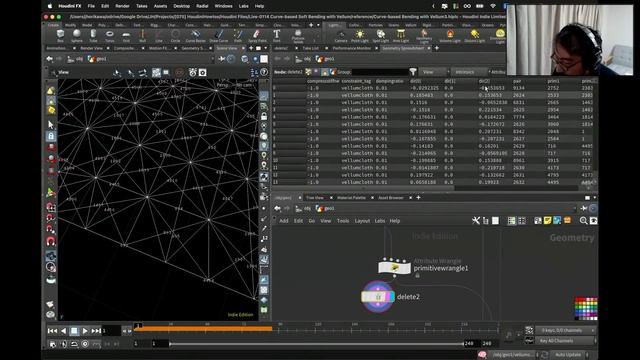Click the spreadsheet Group input field
640x360 pixels.
click(380, 72)
